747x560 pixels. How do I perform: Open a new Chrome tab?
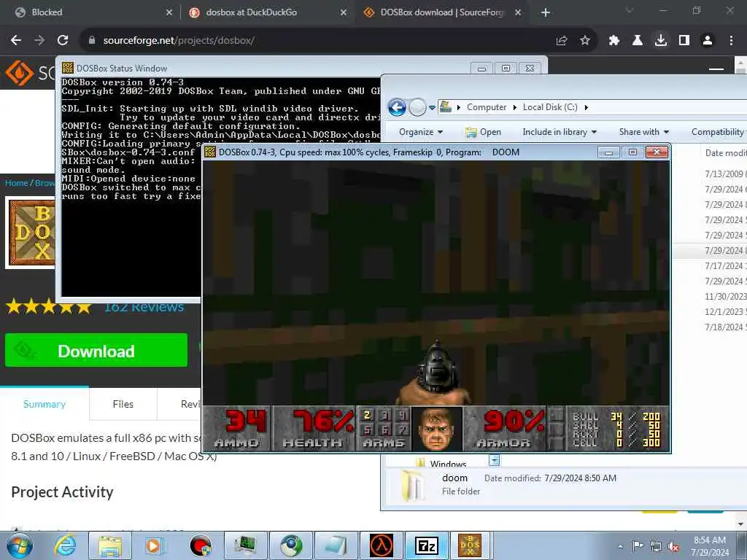point(546,12)
